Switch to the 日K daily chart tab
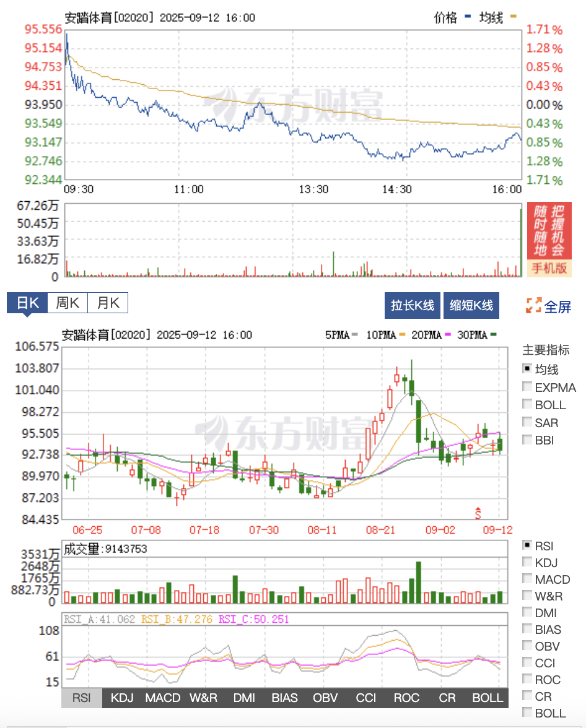 27,303
